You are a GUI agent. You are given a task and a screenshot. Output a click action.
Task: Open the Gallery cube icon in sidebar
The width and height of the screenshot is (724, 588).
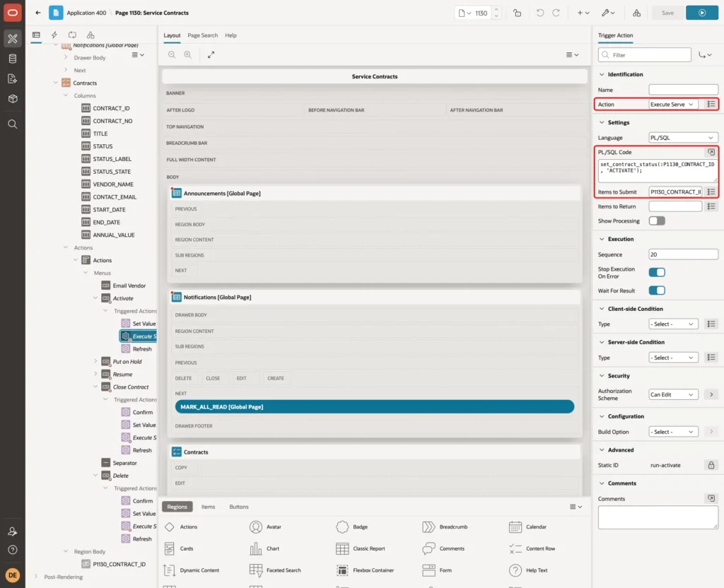pos(13,99)
